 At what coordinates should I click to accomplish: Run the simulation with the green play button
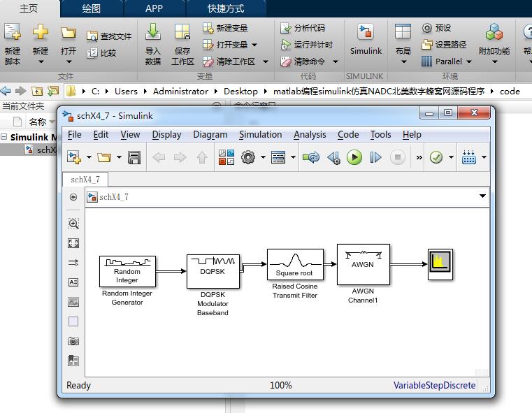pyautogui.click(x=354, y=157)
